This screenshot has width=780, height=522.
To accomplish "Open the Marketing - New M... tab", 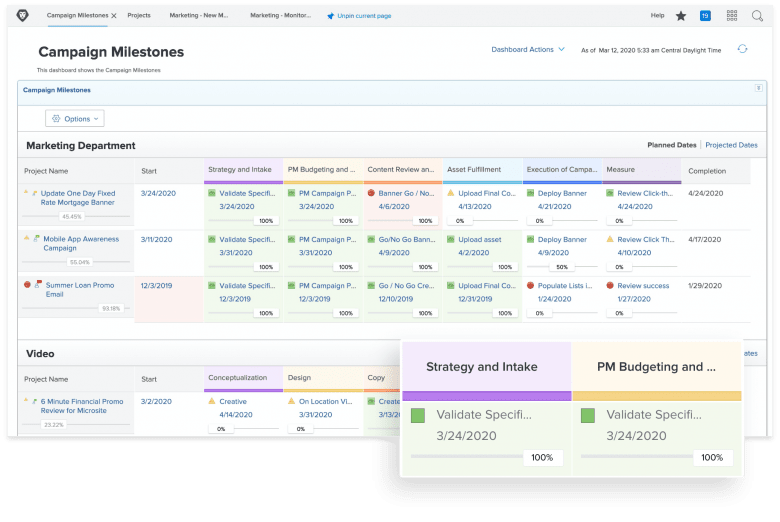I will (198, 15).
